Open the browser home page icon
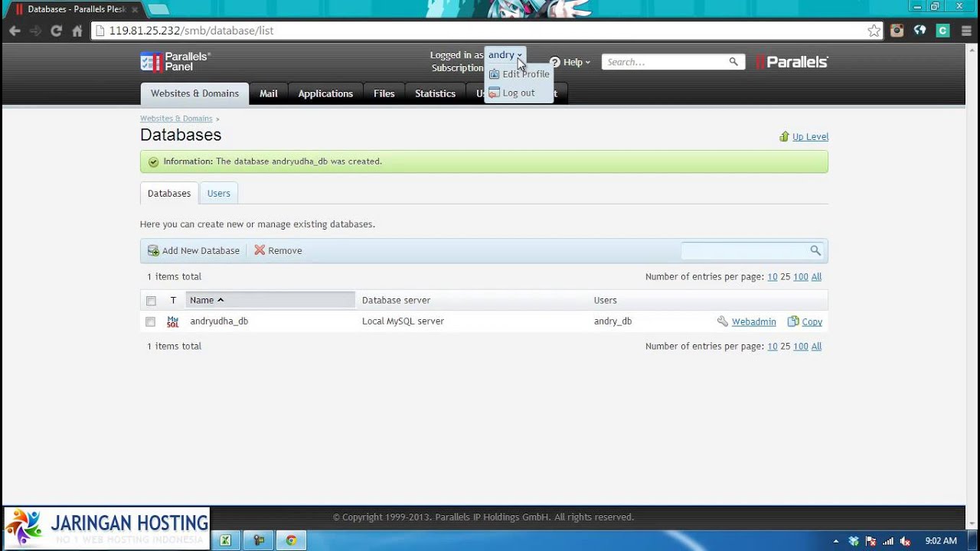The image size is (980, 551). point(77,31)
